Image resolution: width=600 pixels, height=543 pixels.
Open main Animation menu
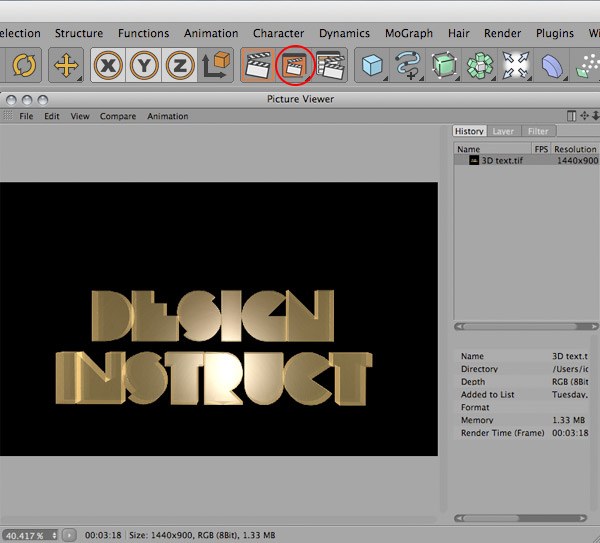click(211, 33)
